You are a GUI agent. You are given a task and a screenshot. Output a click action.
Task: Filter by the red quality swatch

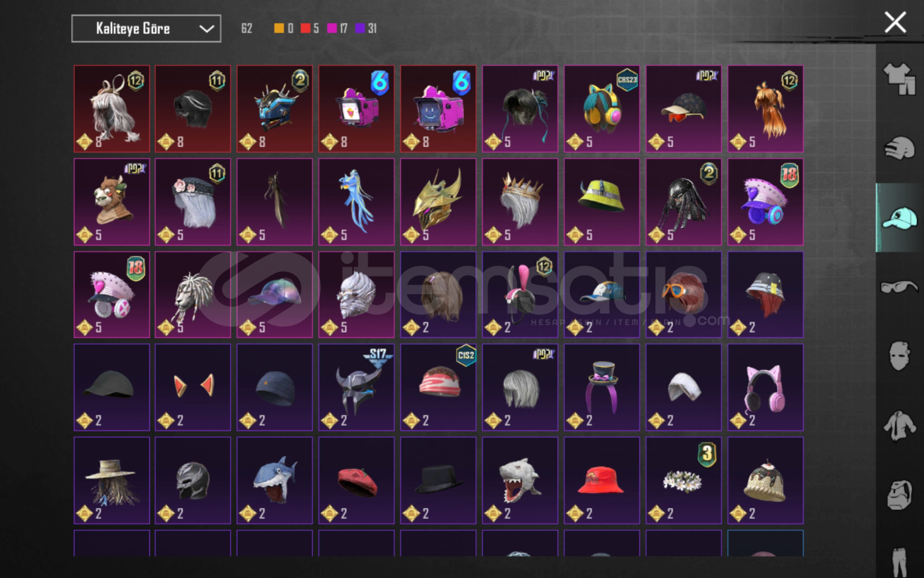[305, 28]
